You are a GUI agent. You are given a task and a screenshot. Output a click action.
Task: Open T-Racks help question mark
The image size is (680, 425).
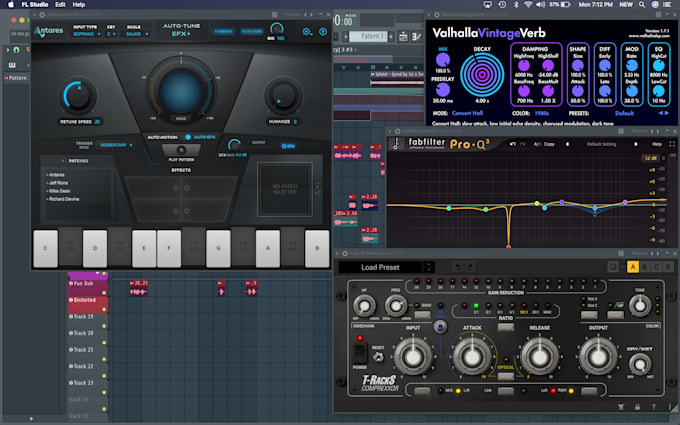coord(654,407)
